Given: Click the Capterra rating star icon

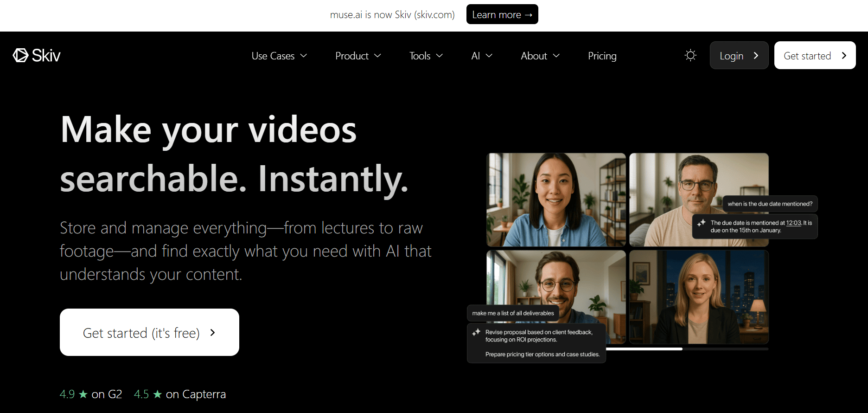Looking at the screenshot, I should (x=158, y=394).
